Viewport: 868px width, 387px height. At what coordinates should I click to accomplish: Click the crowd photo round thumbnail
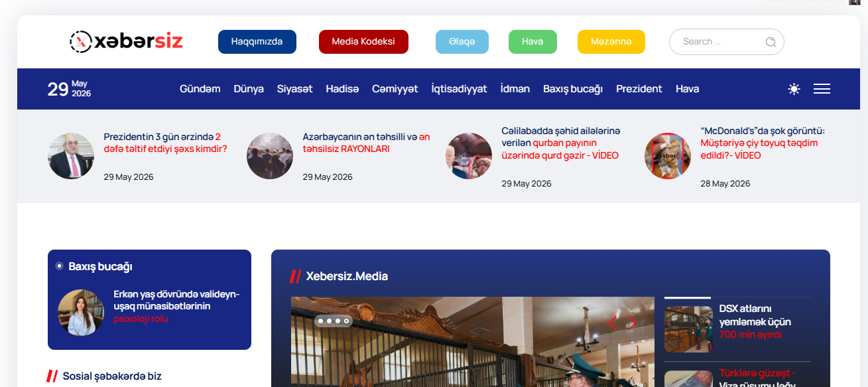pyautogui.click(x=270, y=156)
